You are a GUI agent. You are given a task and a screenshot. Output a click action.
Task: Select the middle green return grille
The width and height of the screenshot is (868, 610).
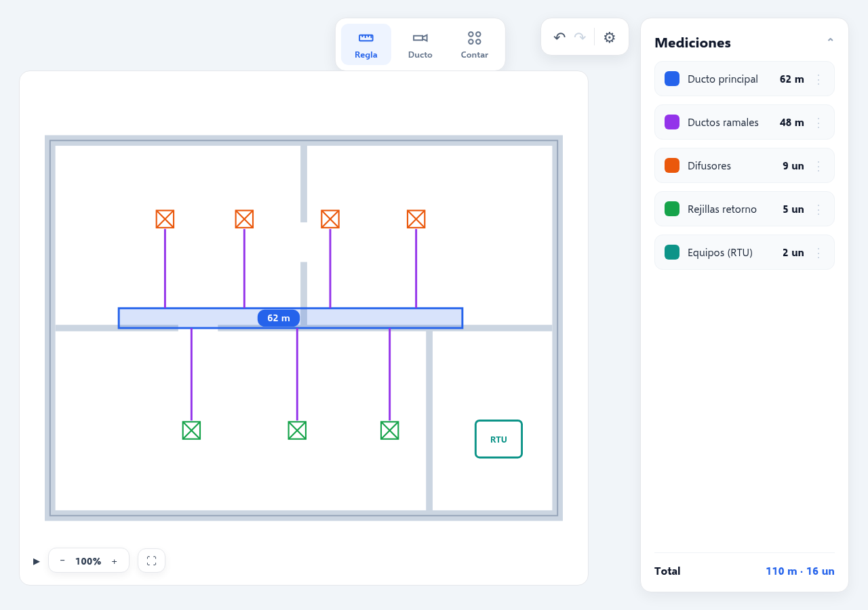coord(297,430)
